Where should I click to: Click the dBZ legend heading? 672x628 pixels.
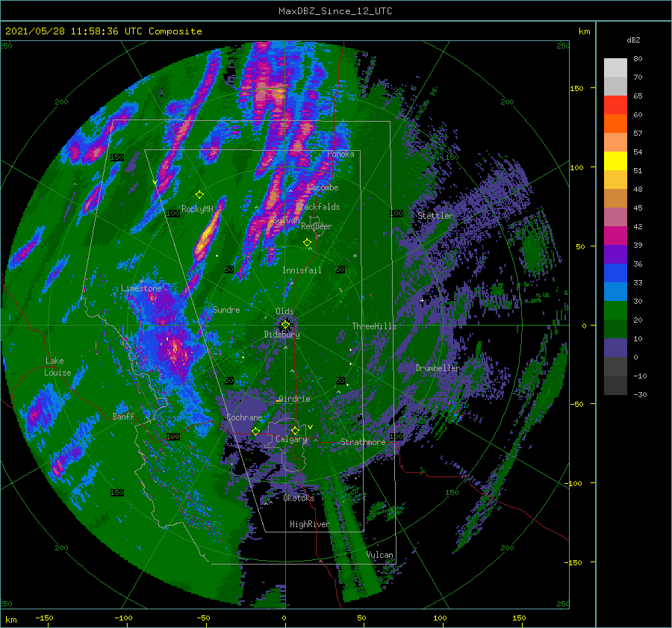(633, 40)
